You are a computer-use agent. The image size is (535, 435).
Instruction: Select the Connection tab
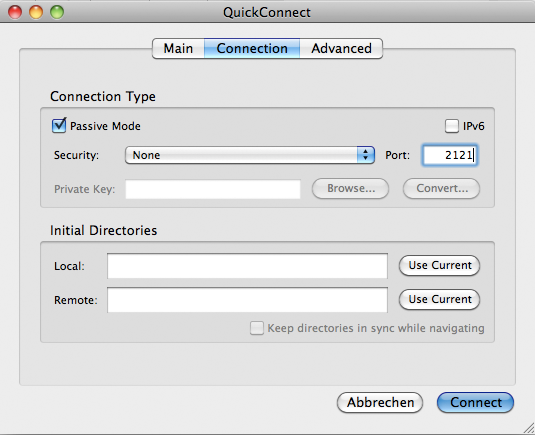[252, 48]
